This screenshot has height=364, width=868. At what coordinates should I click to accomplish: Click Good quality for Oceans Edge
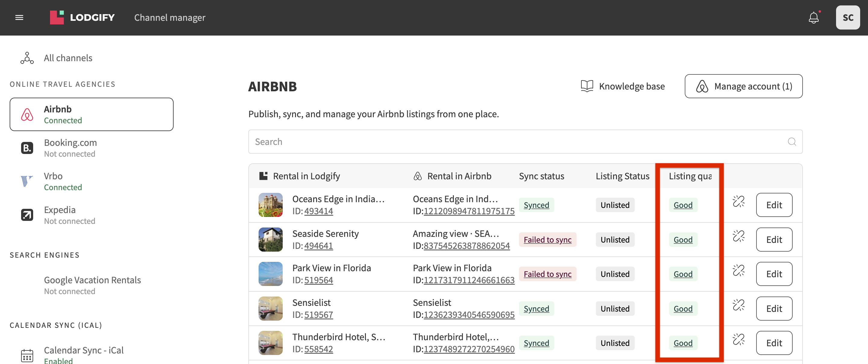[x=683, y=205]
